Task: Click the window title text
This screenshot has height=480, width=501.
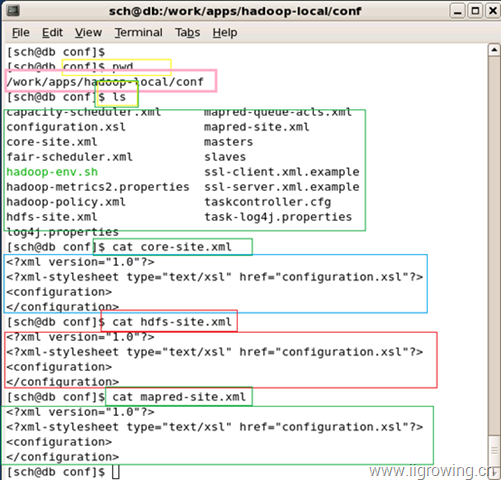Action: click(235, 11)
